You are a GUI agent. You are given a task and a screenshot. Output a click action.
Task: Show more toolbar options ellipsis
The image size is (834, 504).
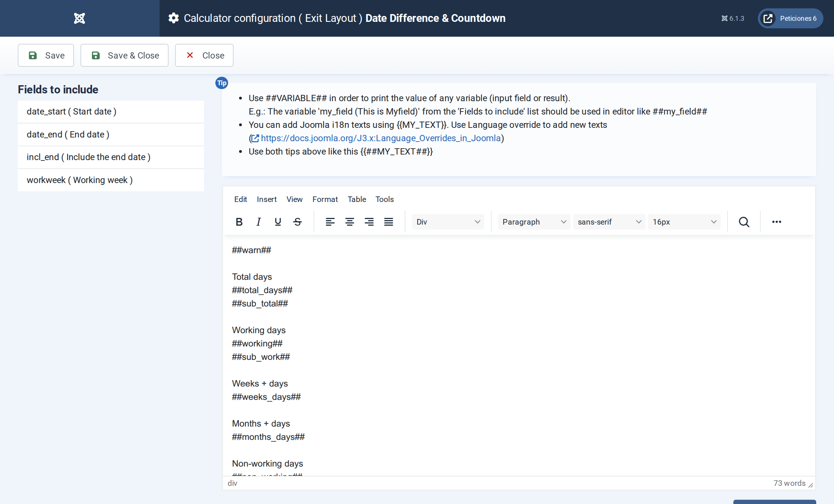[777, 222]
